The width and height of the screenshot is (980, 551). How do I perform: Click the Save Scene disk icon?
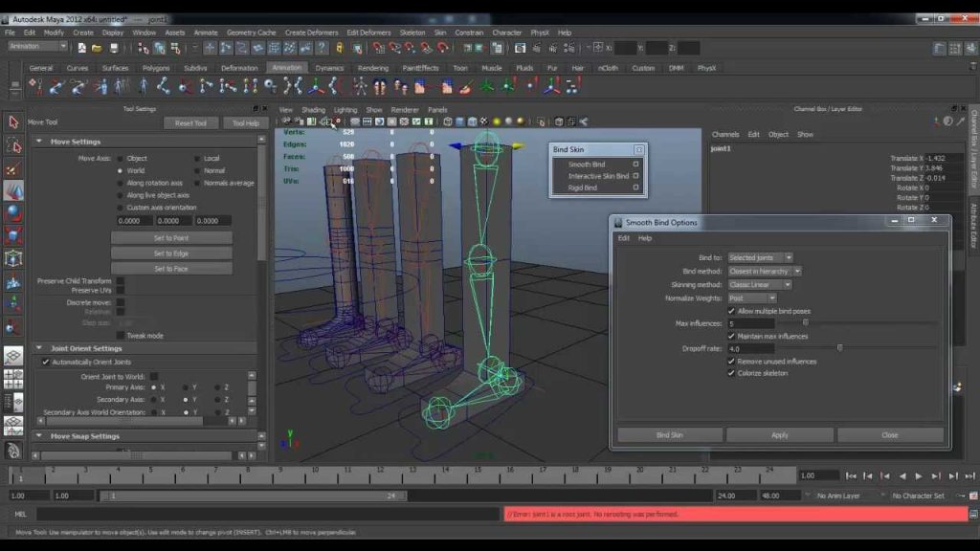tap(113, 48)
